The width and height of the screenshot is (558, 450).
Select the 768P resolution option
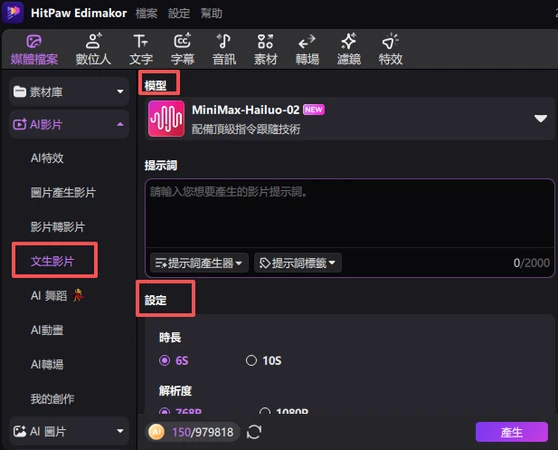pyautogui.click(x=180, y=411)
